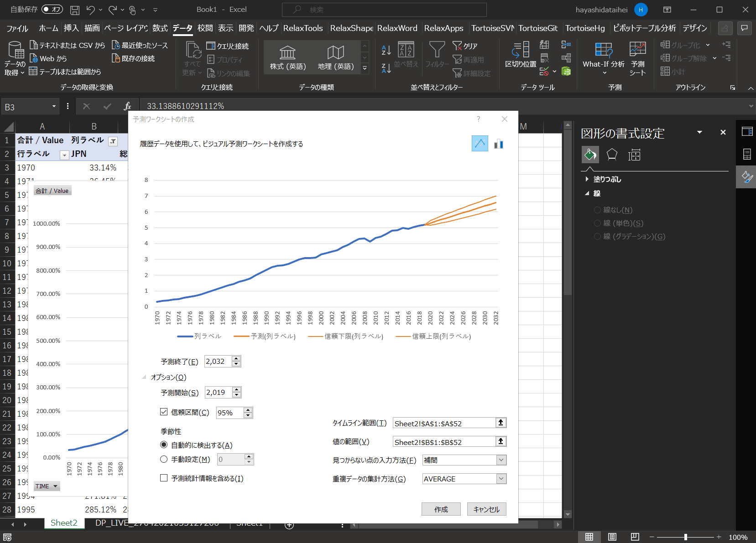The width and height of the screenshot is (756, 543).
Task: Click the Fill & Line paint bucket icon
Action: [590, 155]
